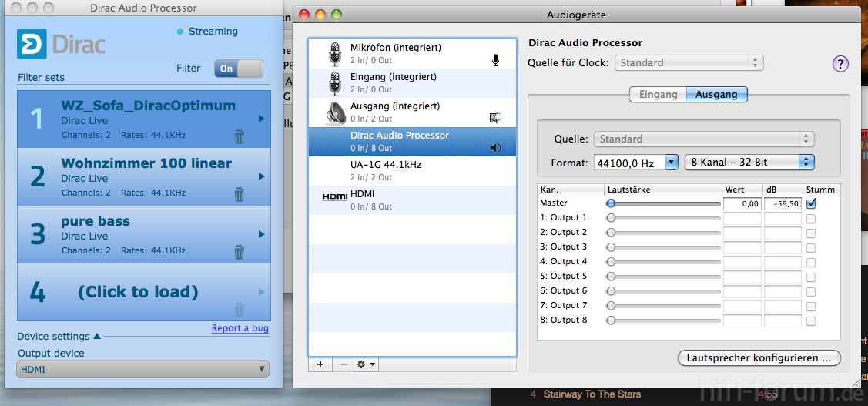
Task: Click the Output 1 volume slider
Action: point(664,218)
